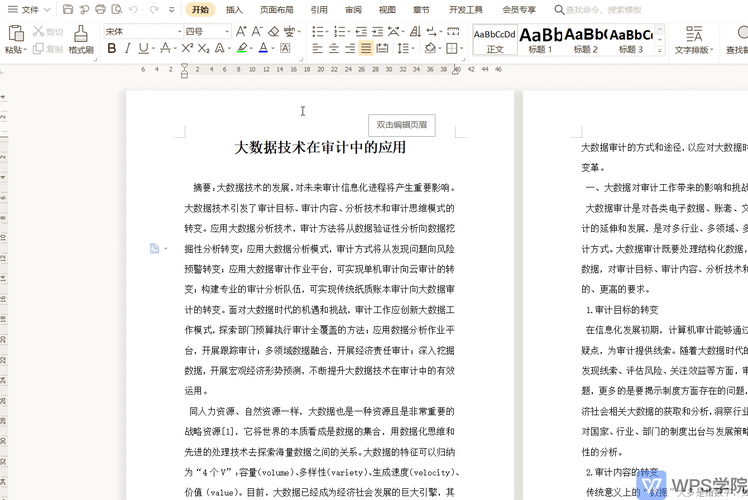Decrease font size with A- icon
The height and width of the screenshot is (500, 748).
pos(257,31)
